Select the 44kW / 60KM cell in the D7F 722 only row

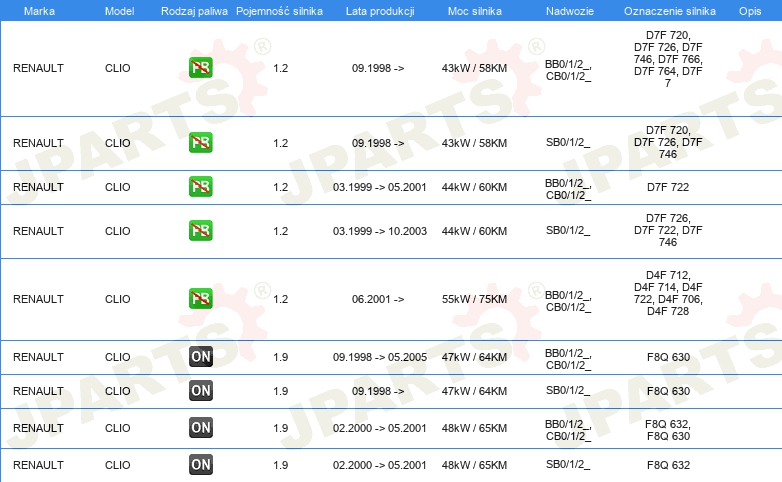tap(474, 187)
